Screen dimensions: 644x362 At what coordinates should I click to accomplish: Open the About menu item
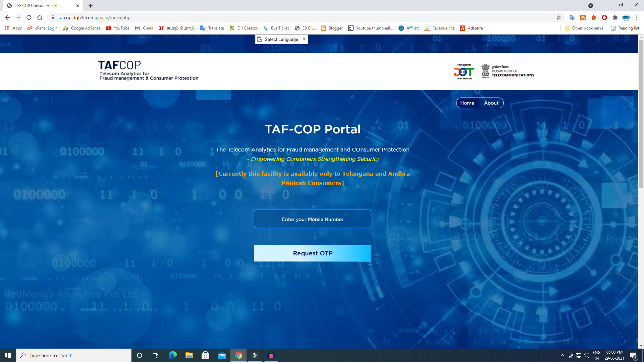point(491,103)
